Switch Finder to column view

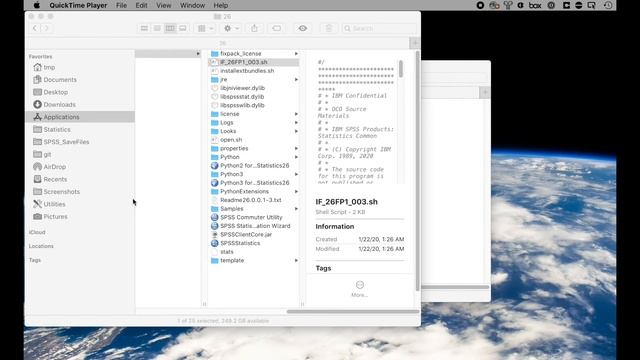point(170,28)
